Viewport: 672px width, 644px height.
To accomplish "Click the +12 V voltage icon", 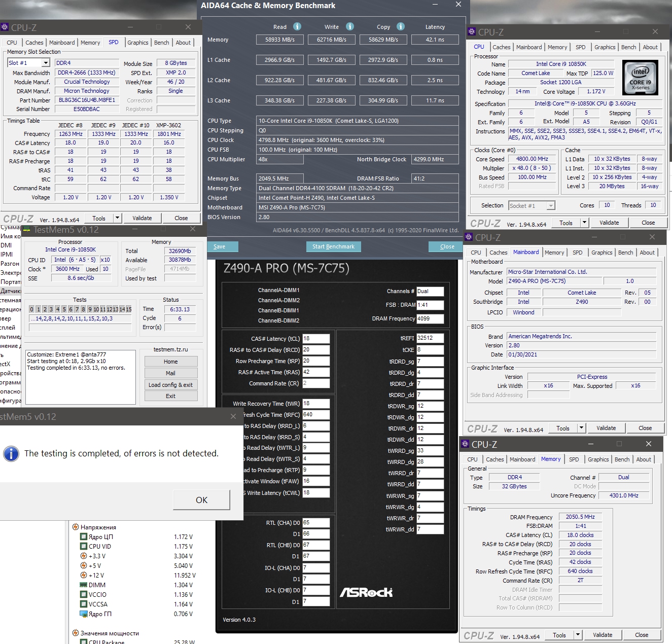I will pos(84,575).
